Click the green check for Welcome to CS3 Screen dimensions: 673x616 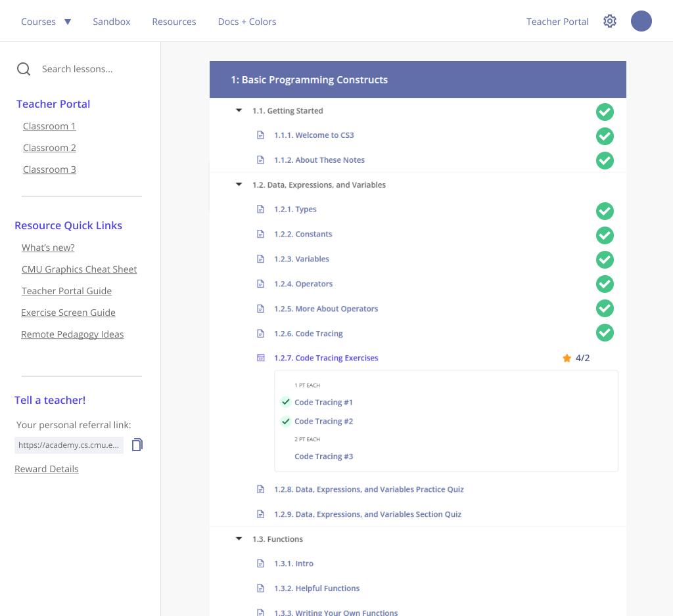click(x=605, y=137)
